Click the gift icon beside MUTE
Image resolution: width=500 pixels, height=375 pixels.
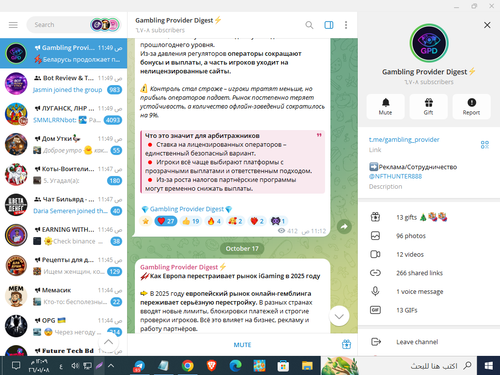click(346, 344)
